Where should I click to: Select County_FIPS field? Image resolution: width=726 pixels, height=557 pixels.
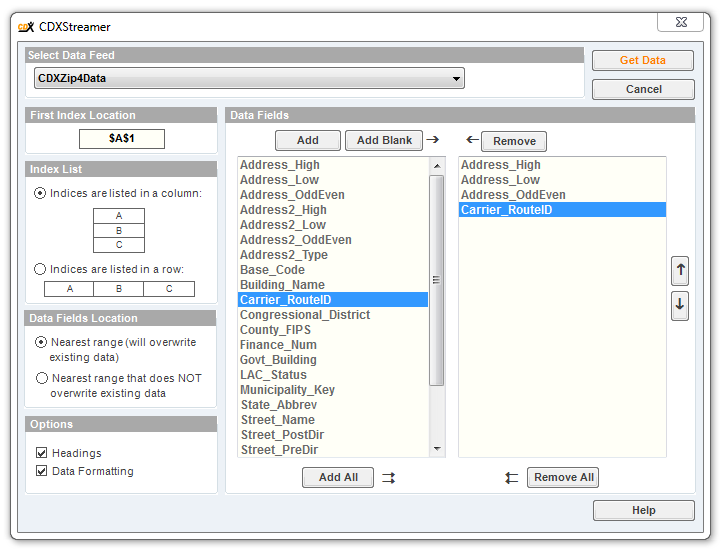click(333, 330)
